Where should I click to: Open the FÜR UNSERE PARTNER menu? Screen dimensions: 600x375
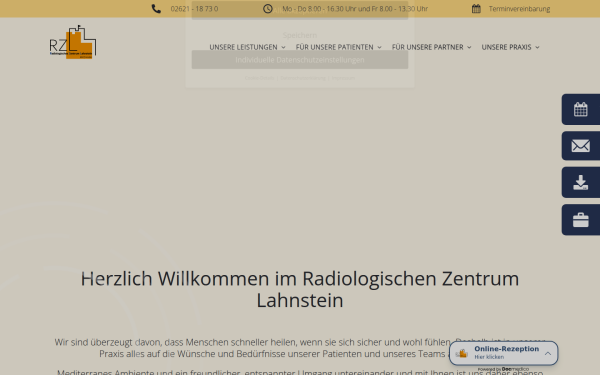[427, 47]
